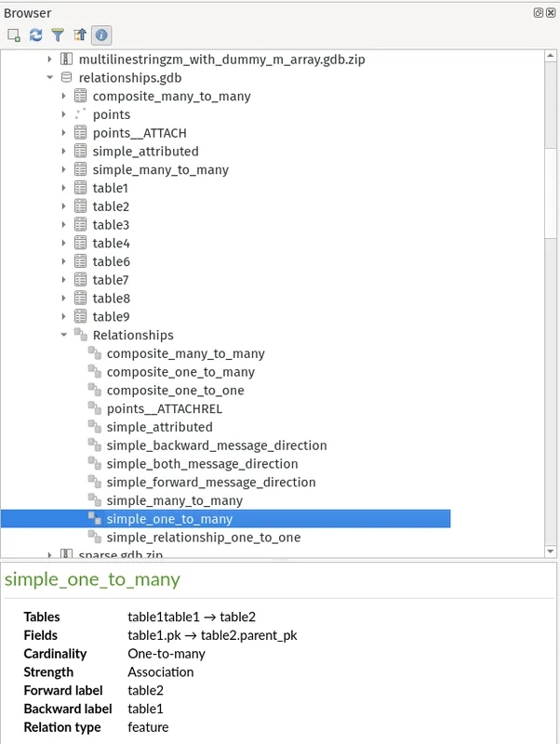Expand multilinestringzm_with_dummy_m_array.gdb.zip entry

click(50, 60)
